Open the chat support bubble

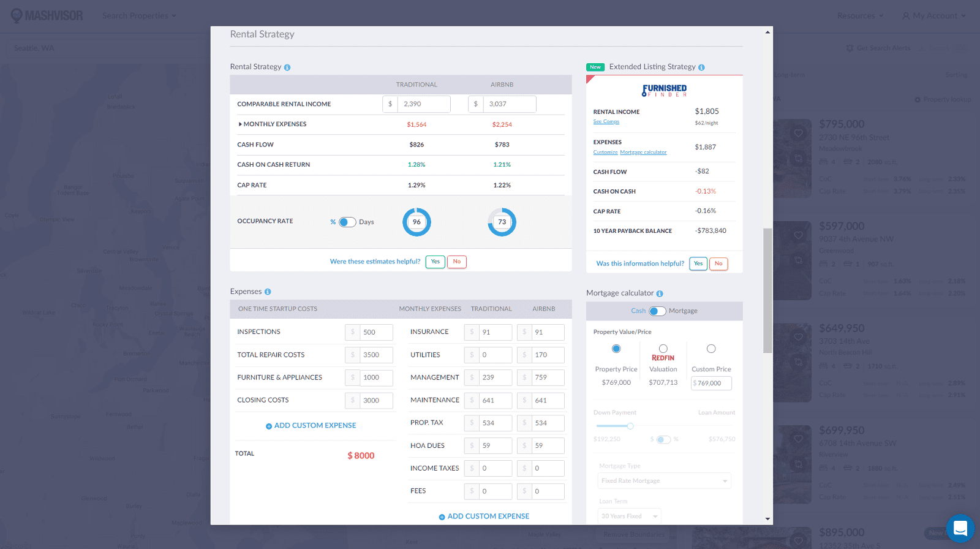[x=960, y=528]
